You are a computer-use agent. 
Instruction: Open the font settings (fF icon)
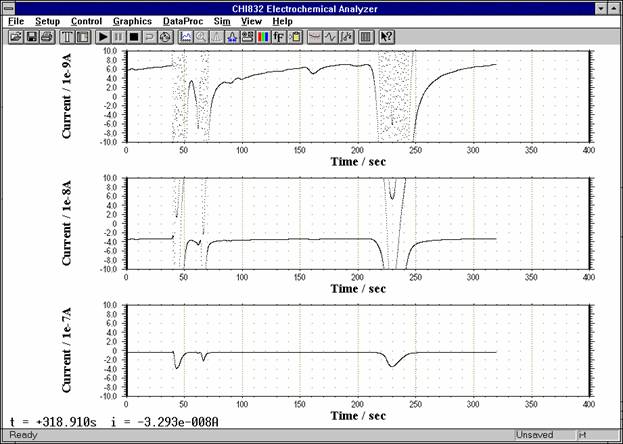pyautogui.click(x=279, y=37)
